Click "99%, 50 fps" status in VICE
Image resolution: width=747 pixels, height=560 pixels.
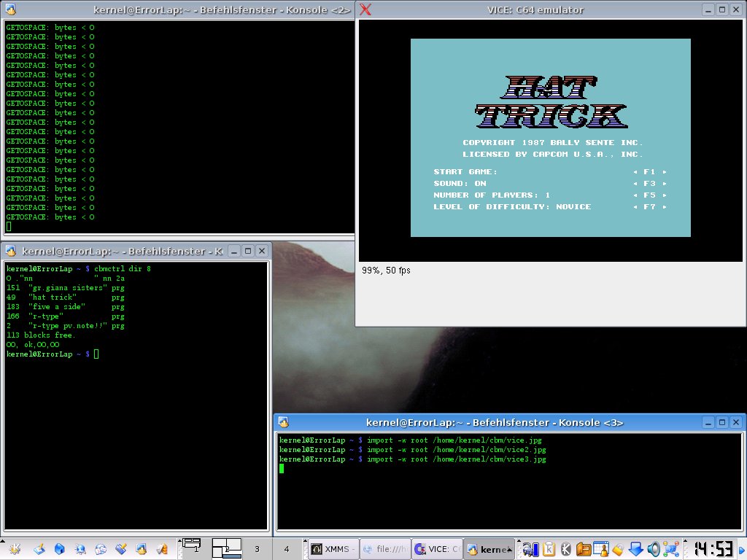pos(386,271)
